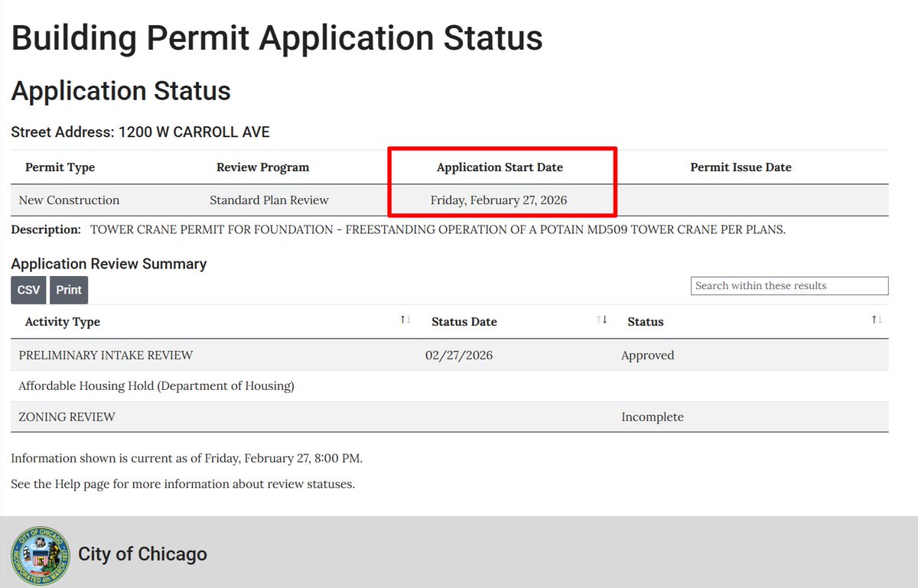Click the Incomplete status cell

tap(653, 417)
